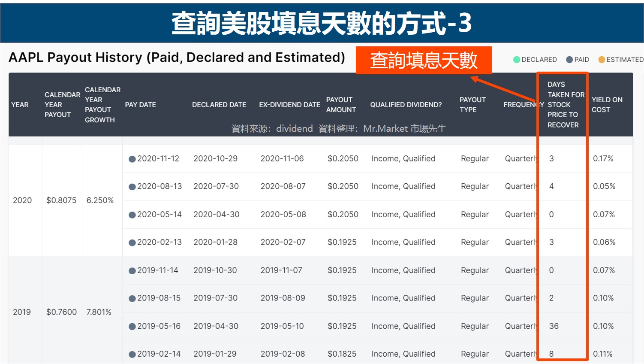Click the ESTIMATED legend label
The image size is (644, 364).
(x=625, y=60)
